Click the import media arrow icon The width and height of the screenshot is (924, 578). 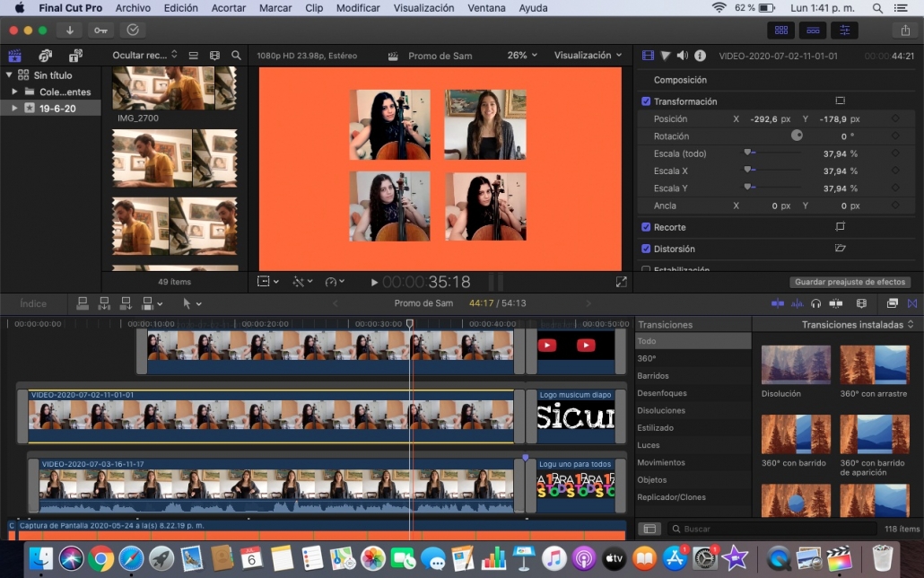pyautogui.click(x=69, y=30)
